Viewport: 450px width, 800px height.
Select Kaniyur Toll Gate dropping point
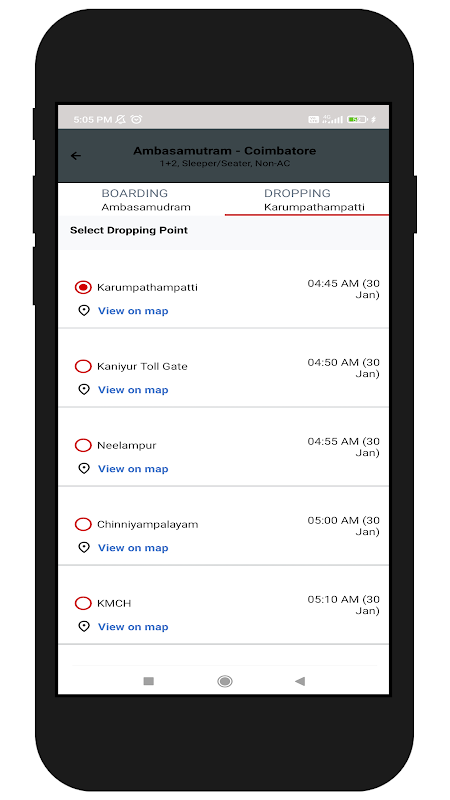[x=83, y=366]
